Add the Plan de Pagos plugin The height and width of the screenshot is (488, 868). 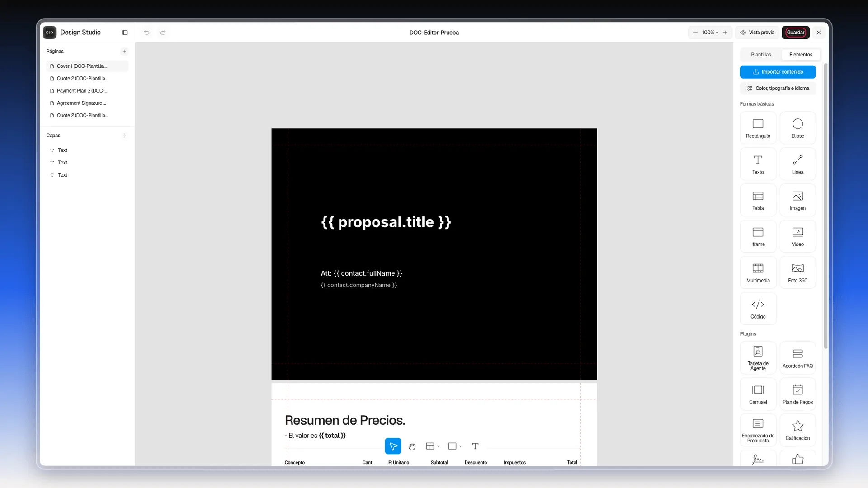pyautogui.click(x=797, y=394)
